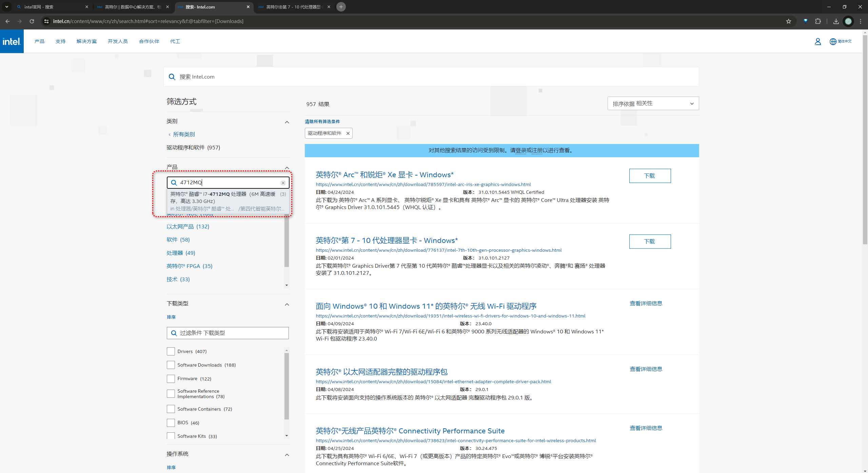Bookmark this page with the star icon
This screenshot has width=868, height=473.
coord(789,21)
